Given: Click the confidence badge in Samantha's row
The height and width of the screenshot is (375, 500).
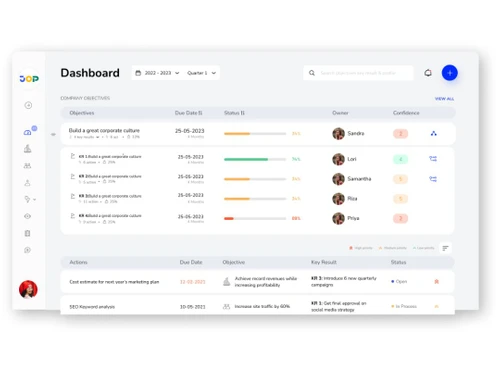Looking at the screenshot, I should click(x=401, y=179).
